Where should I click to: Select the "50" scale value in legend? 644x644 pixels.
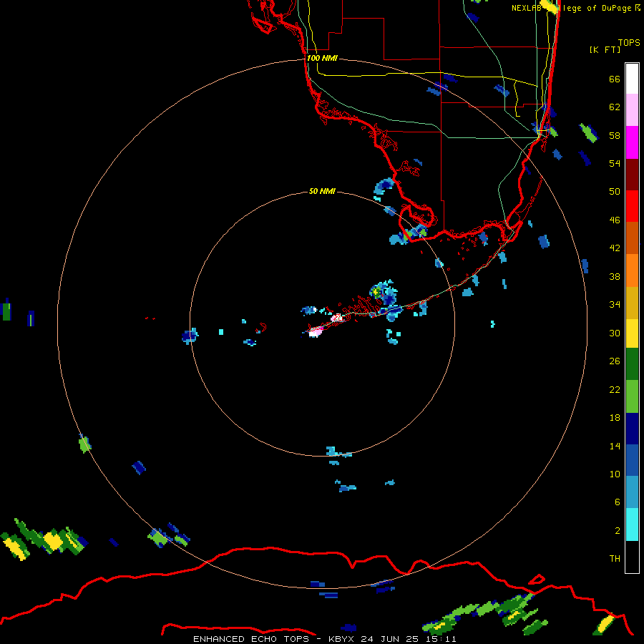tap(615, 192)
